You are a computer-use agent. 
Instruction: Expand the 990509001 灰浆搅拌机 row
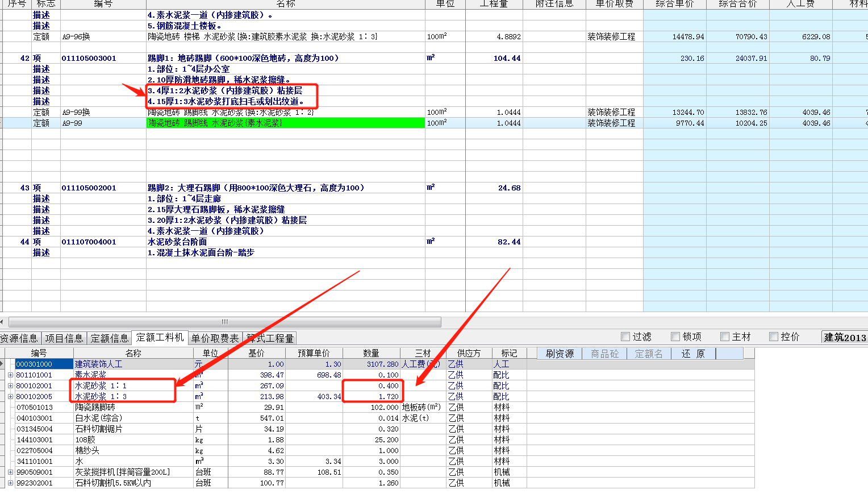pyautogui.click(x=10, y=472)
